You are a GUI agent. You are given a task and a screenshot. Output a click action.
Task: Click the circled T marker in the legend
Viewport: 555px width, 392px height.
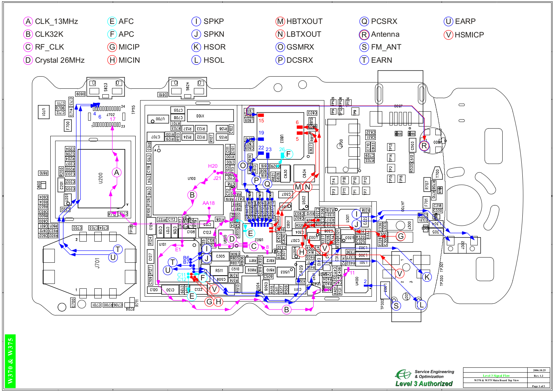point(364,60)
